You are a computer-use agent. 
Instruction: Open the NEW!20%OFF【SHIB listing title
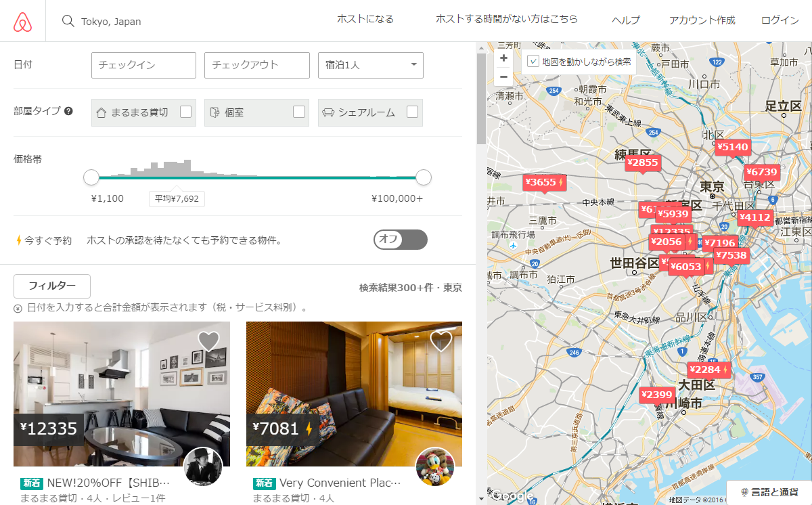coord(109,483)
